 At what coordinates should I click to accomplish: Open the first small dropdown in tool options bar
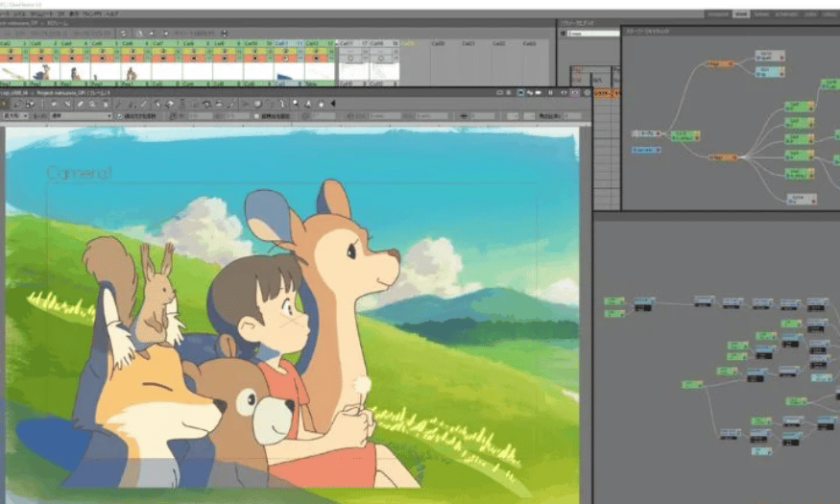point(15,116)
